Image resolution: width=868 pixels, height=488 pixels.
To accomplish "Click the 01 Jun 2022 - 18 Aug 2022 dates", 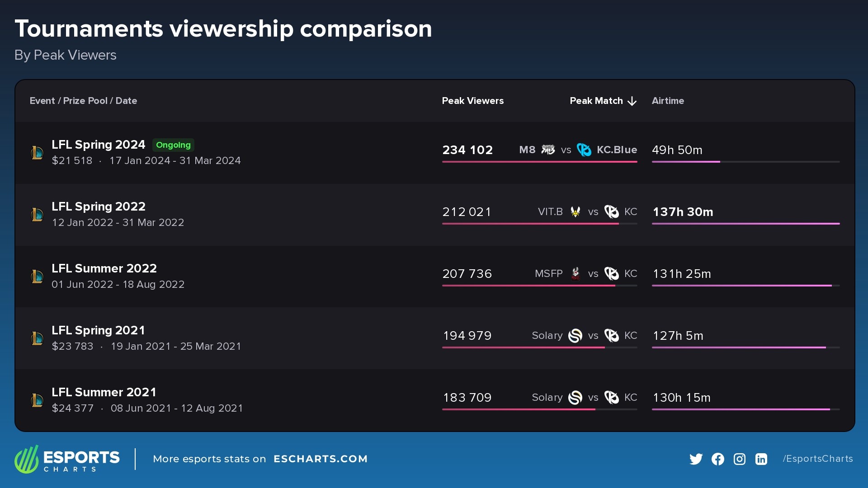I will click(x=118, y=285).
